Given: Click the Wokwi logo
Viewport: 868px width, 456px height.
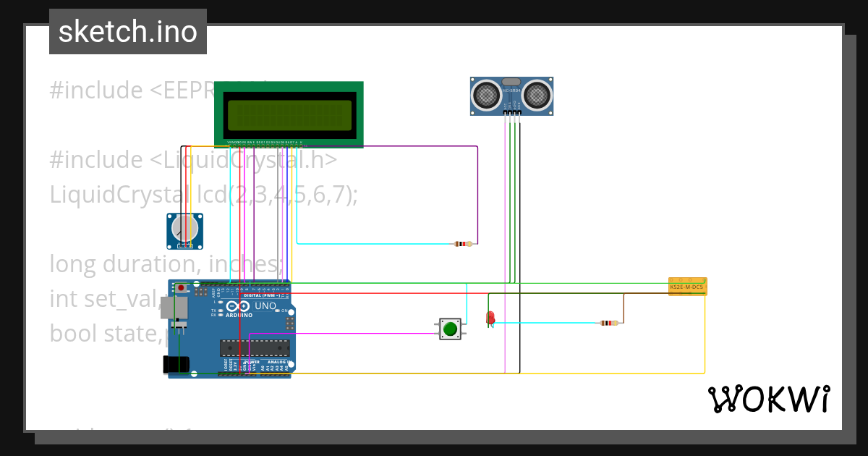Looking at the screenshot, I should pos(770,397).
